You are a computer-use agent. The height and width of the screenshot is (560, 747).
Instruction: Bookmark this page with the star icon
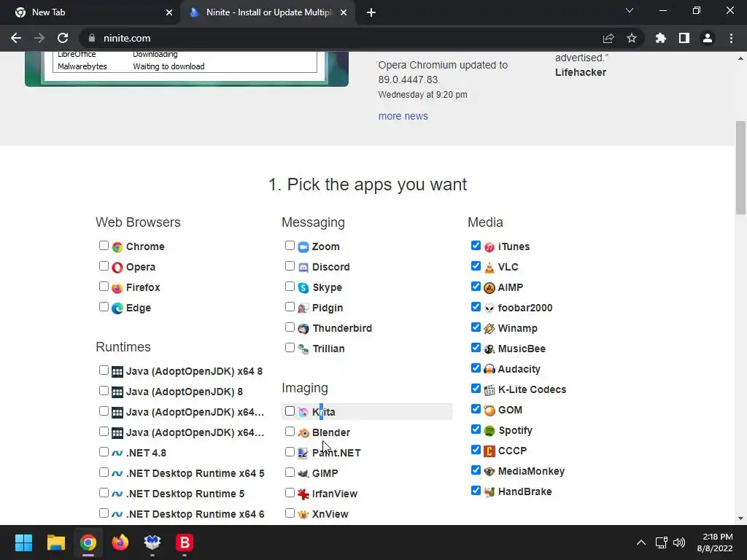632,38
